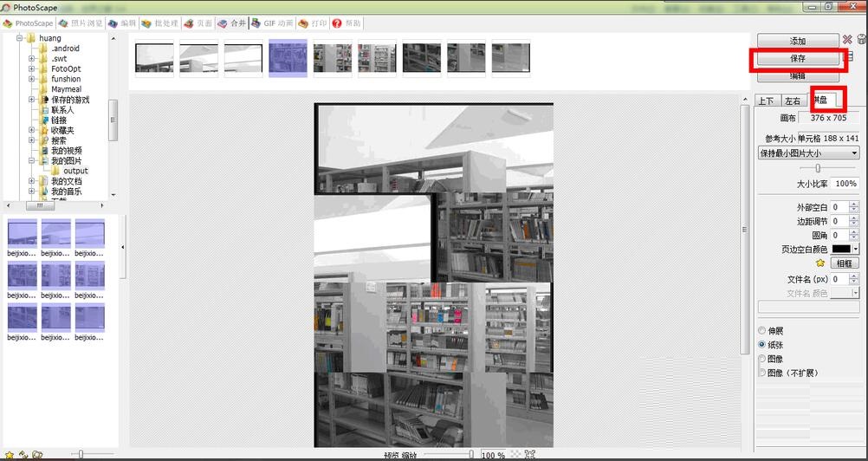868x461 pixels.
Task: Select the 链接 folder
Action: click(x=59, y=120)
